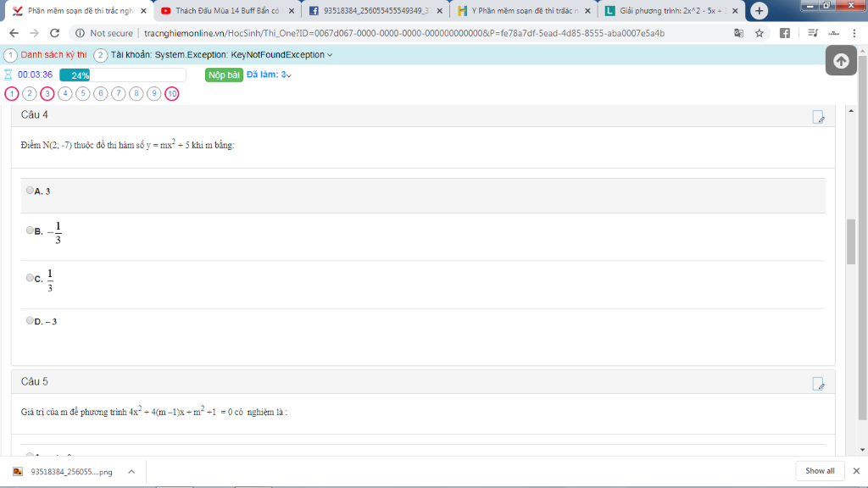Expand the Tài khoản account dropdown

[x=221, y=55]
